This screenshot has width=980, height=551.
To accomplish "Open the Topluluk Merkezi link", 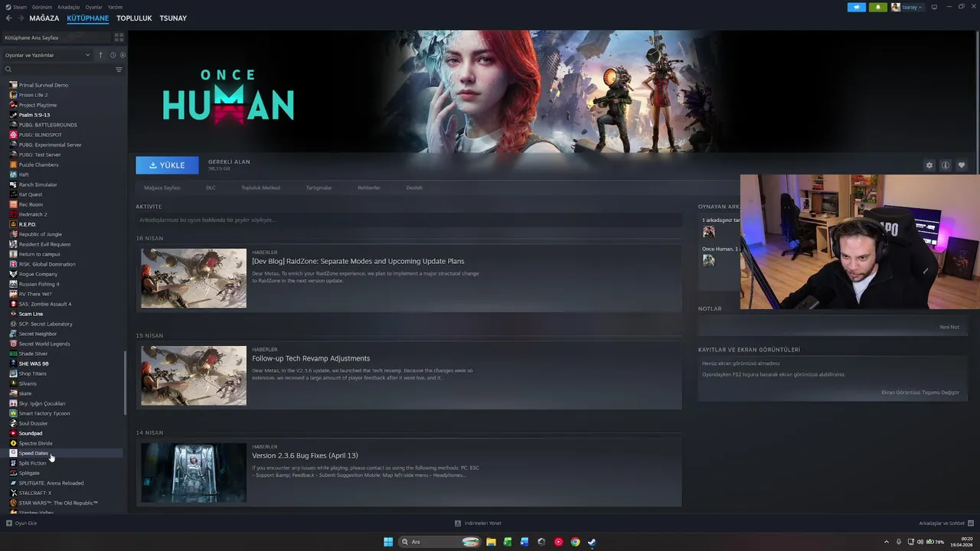I will 261,187.
